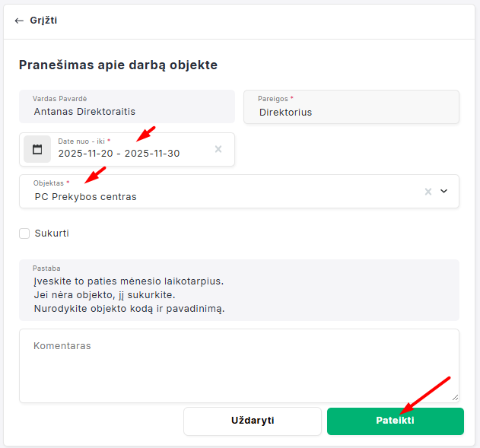Expand the Objektas dropdown chevron

444,192
